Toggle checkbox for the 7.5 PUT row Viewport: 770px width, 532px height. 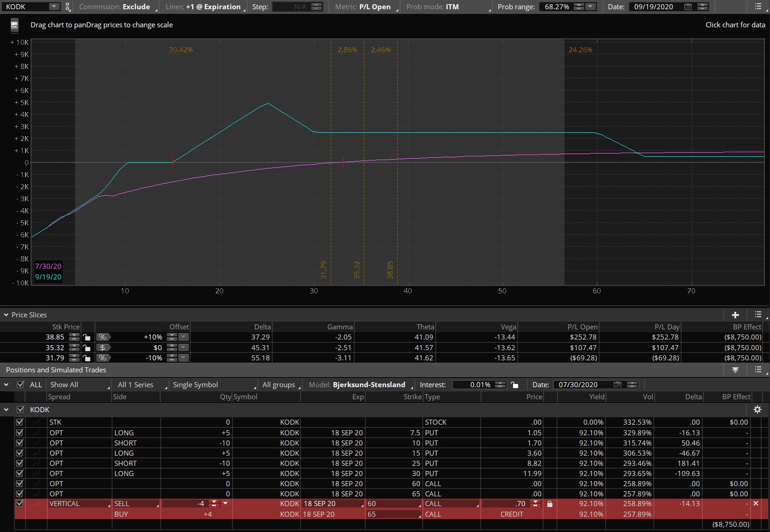pos(19,433)
